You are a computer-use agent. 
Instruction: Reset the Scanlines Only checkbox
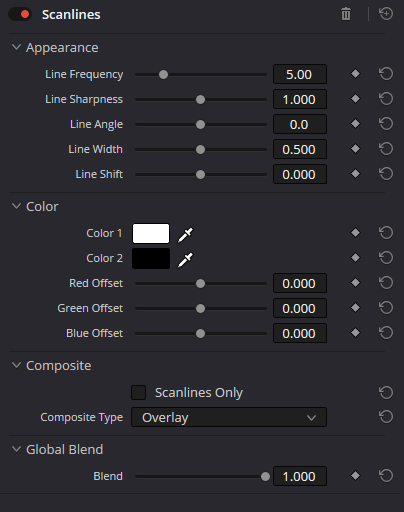[386, 392]
